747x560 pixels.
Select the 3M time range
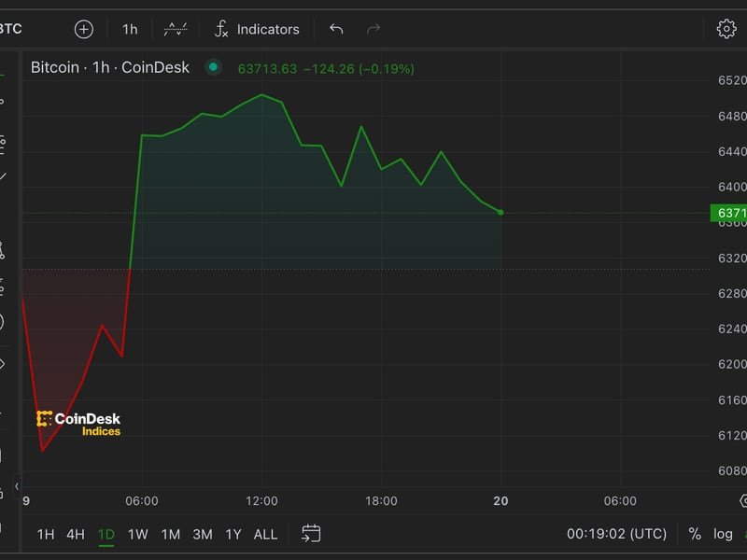(x=203, y=534)
